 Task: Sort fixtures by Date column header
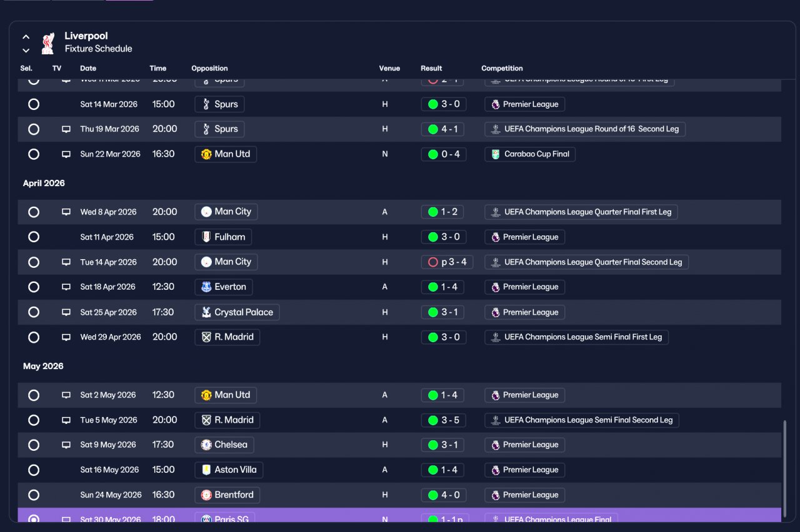click(88, 69)
